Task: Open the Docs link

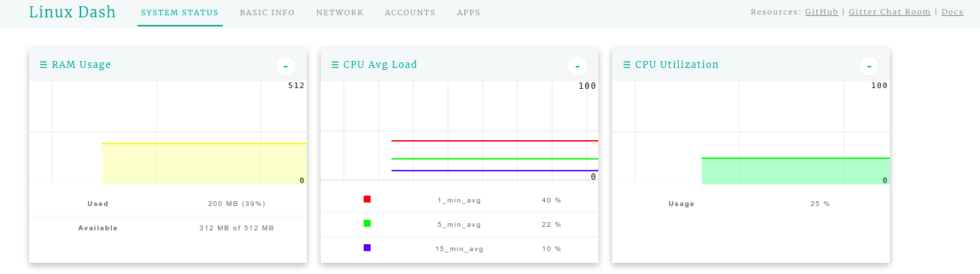Action: [x=952, y=12]
